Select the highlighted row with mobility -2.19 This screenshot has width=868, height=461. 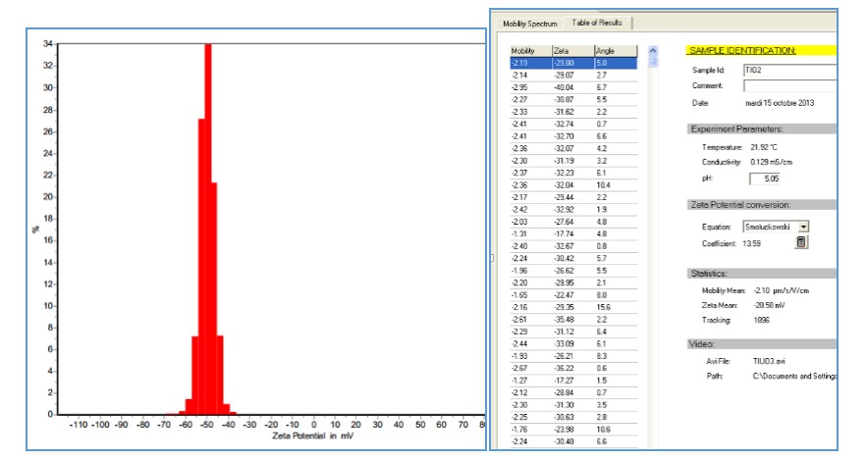572,62
